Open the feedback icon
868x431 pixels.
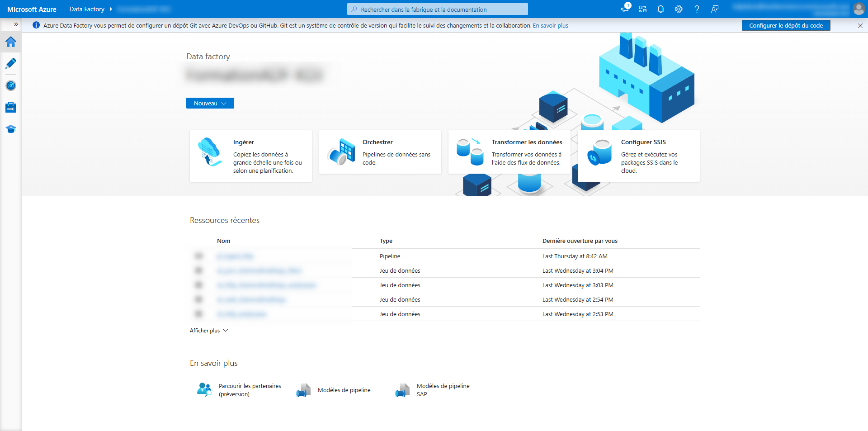(x=715, y=9)
